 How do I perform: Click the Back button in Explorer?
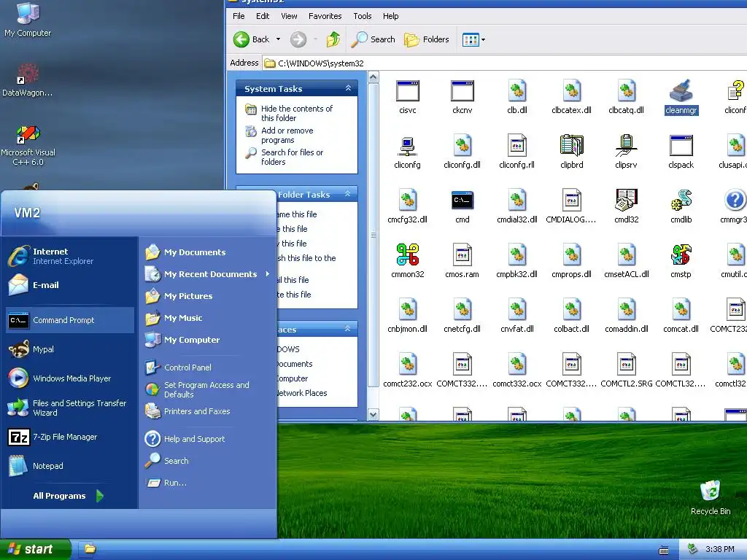[252, 39]
